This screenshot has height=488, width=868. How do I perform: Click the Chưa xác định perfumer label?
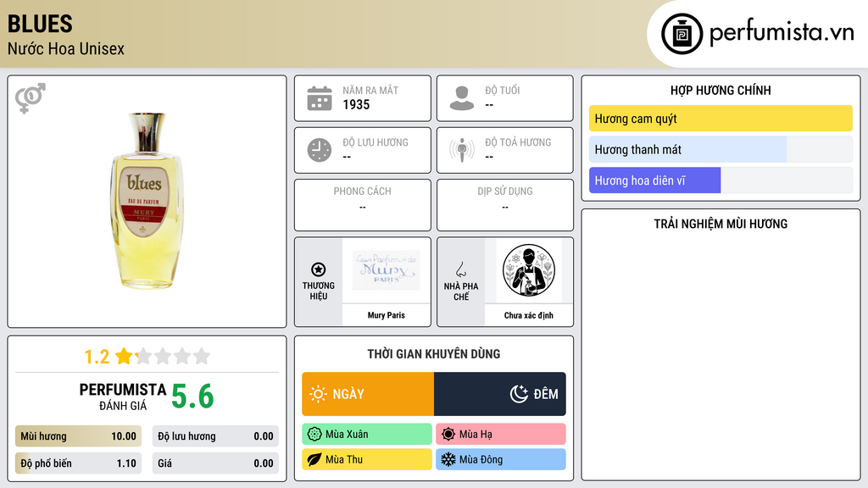[x=529, y=315]
